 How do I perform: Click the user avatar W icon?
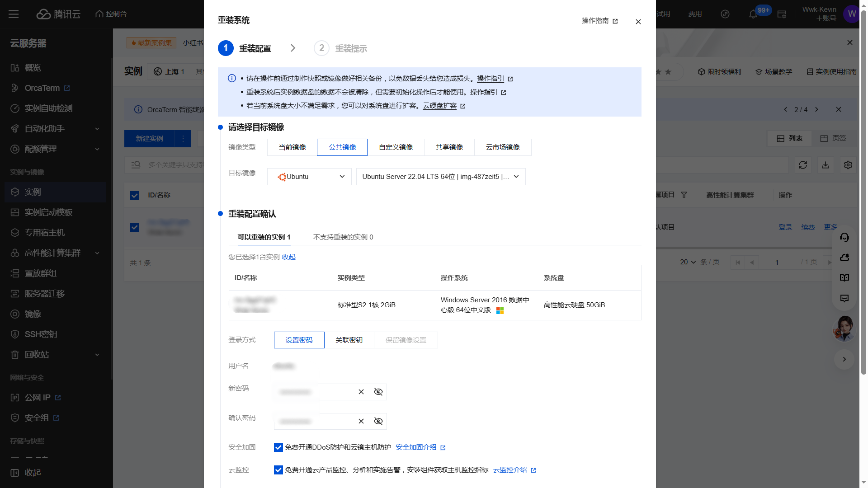click(x=852, y=14)
